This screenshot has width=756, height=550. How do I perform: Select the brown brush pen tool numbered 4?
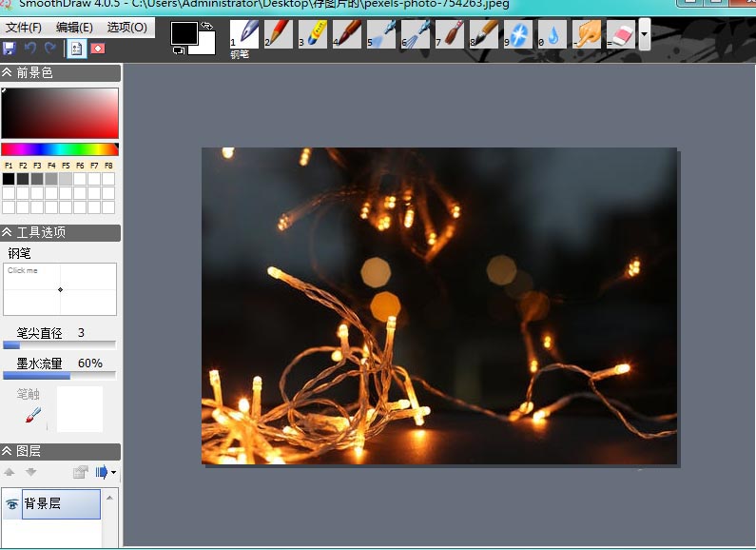point(347,33)
